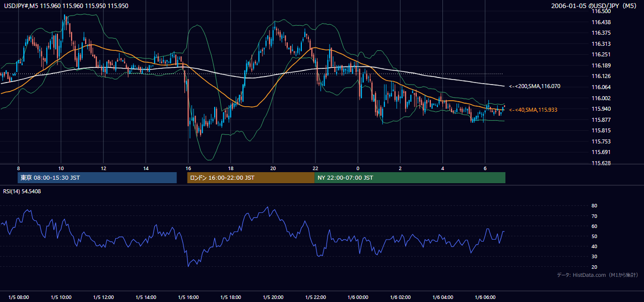This screenshot has height=302, width=644.
Task: Click the 115.877 price axis label
Action: coord(600,120)
